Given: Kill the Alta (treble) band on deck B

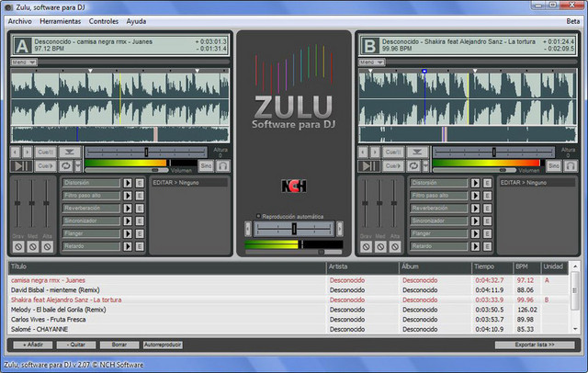Looking at the screenshot, I should click(x=394, y=246).
